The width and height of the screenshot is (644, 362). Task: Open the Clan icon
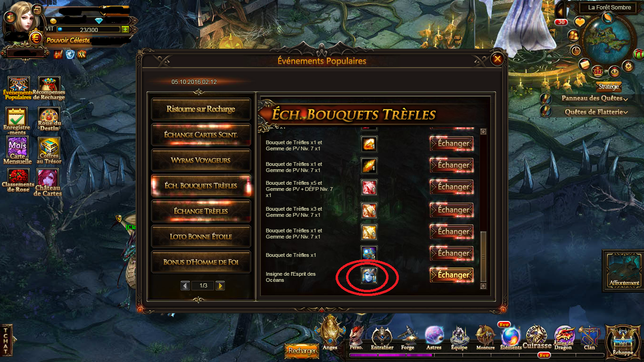pyautogui.click(x=589, y=337)
